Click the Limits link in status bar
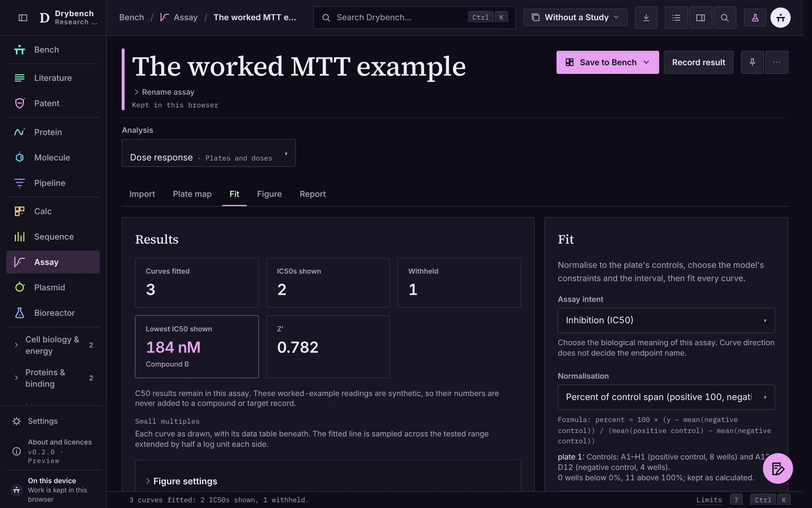 point(709,500)
